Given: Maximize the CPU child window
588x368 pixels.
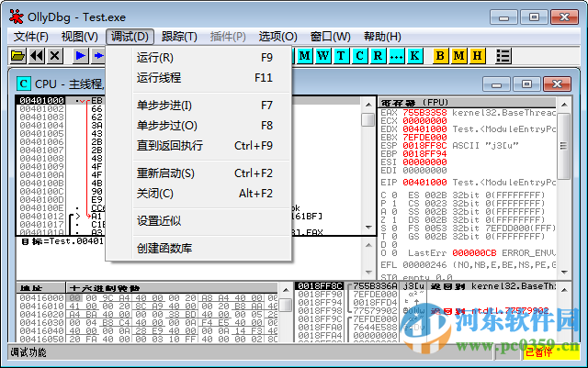Looking at the screenshot, I should click(x=526, y=84).
